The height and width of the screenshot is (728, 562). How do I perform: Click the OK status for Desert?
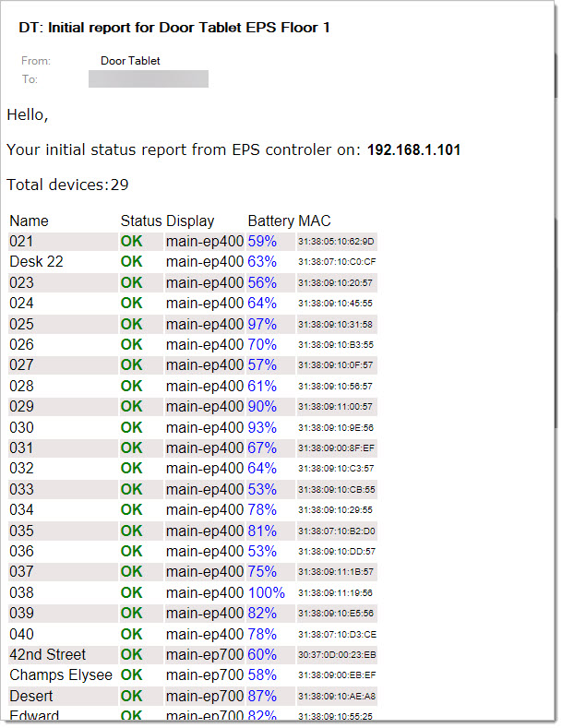click(x=132, y=696)
